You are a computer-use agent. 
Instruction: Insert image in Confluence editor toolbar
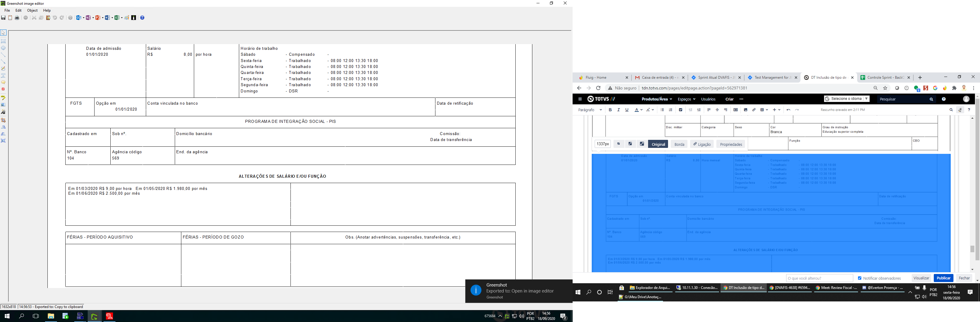[746, 110]
